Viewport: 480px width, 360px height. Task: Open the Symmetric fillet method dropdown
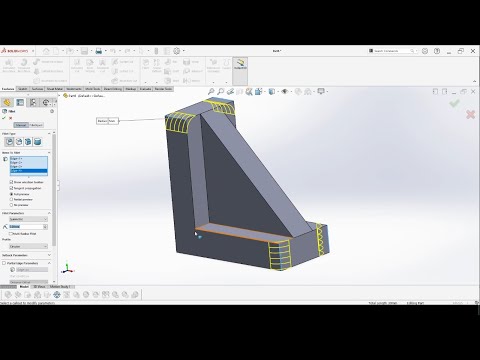tap(28, 219)
